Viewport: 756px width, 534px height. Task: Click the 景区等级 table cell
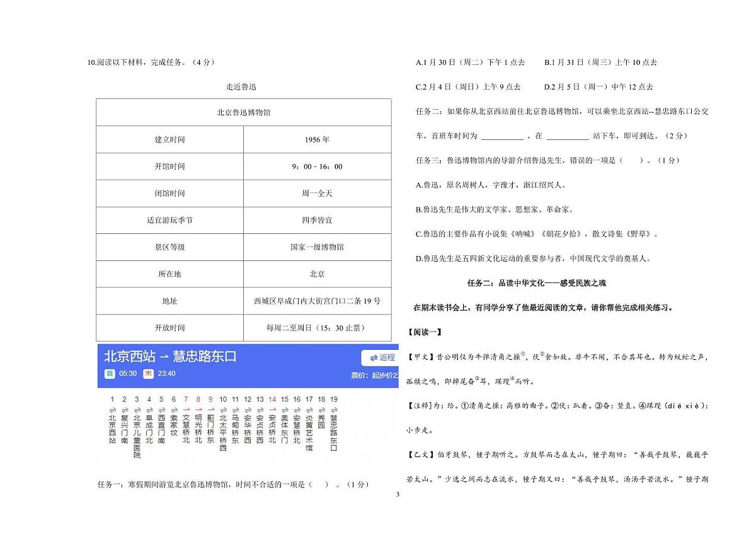click(169, 247)
